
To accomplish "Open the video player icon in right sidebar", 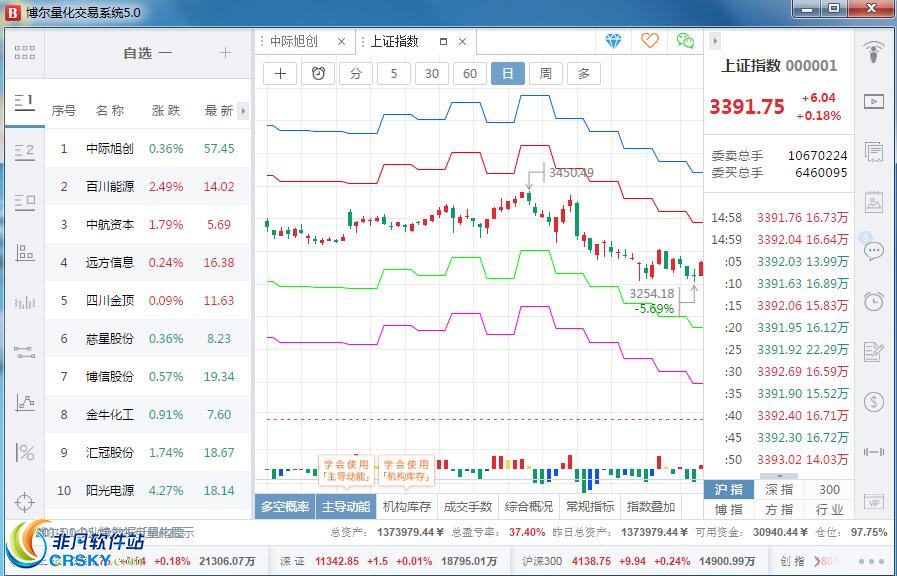I will pos(874,101).
